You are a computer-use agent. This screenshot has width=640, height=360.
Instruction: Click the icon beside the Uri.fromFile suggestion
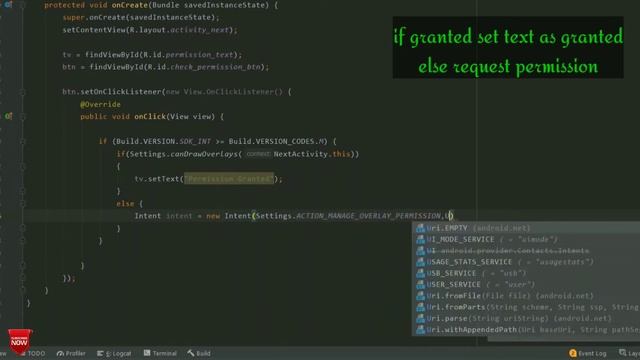[420, 296]
